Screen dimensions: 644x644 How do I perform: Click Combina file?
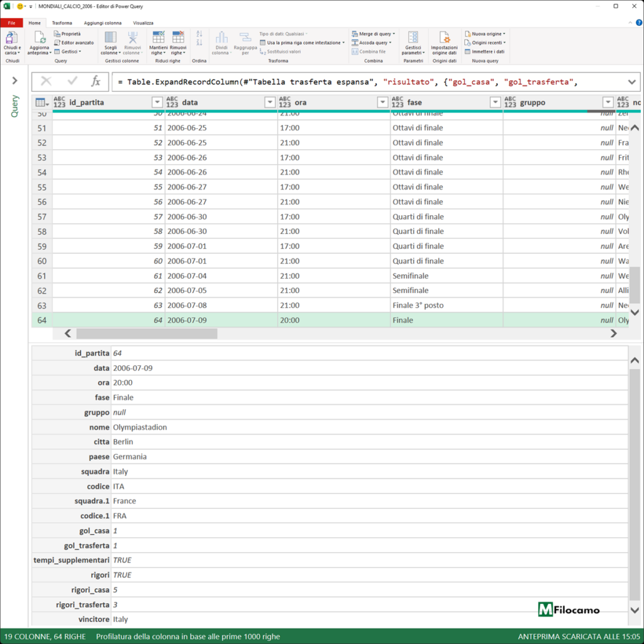[x=369, y=52]
